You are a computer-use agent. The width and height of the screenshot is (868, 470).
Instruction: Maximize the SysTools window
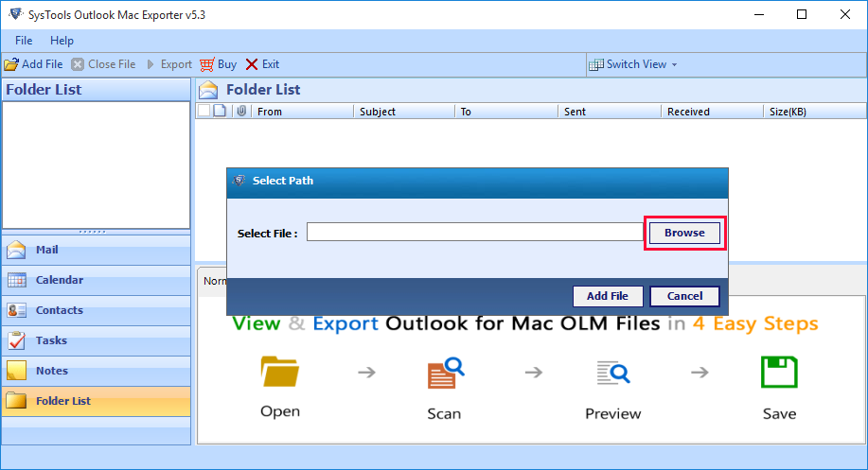click(802, 14)
